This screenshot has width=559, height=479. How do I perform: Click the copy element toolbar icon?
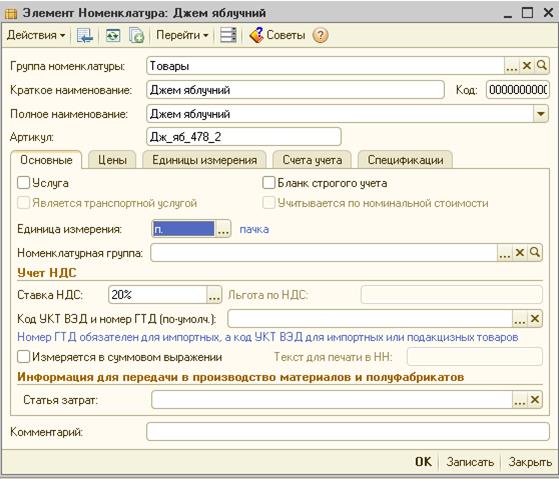coord(137,35)
